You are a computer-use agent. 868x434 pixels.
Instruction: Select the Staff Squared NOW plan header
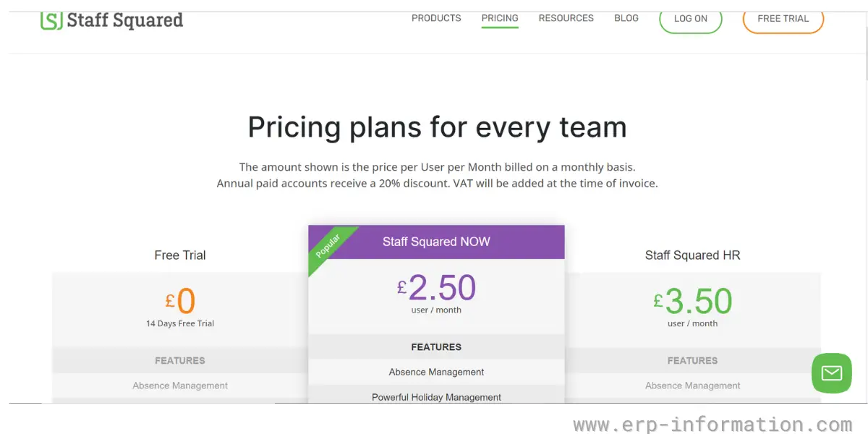[436, 242]
